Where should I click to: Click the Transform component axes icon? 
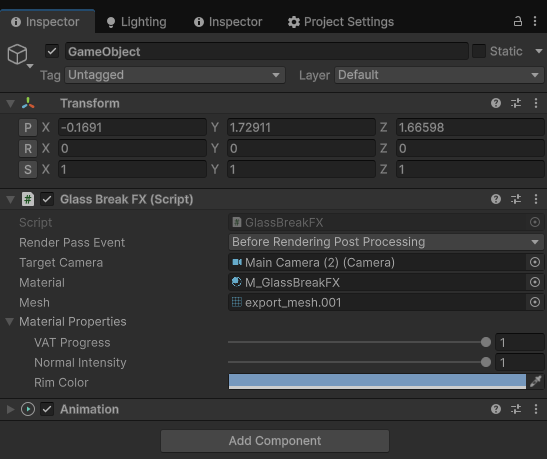28,103
